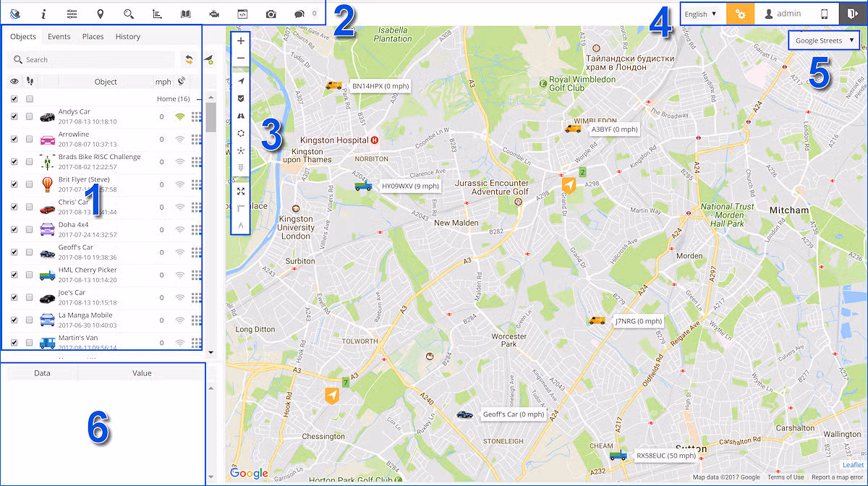Switch to the Events tab
The height and width of the screenshot is (486, 868).
click(59, 37)
